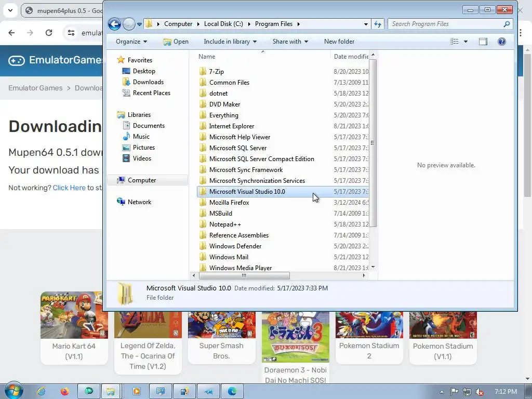Create a New folder
The width and height of the screenshot is (532, 399).
point(339,42)
